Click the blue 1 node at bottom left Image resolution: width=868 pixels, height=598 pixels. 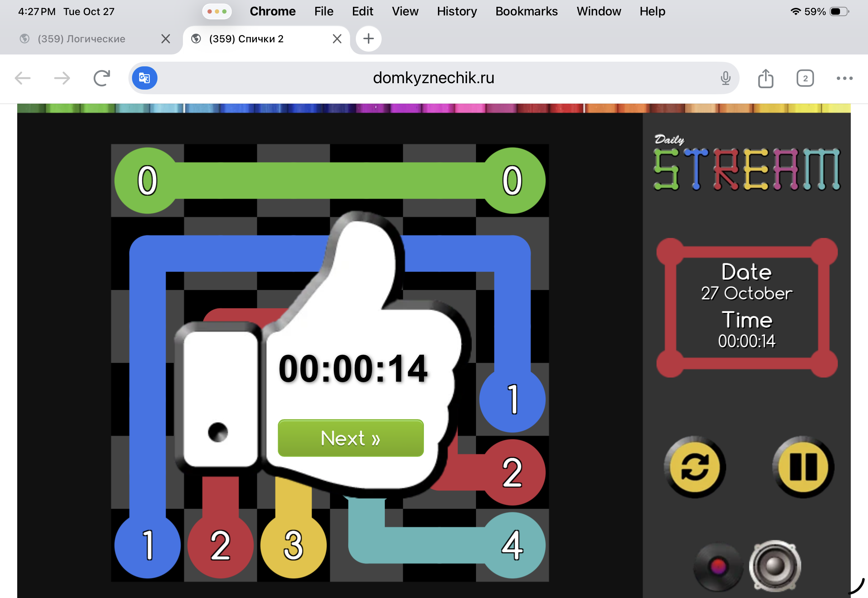coord(147,545)
